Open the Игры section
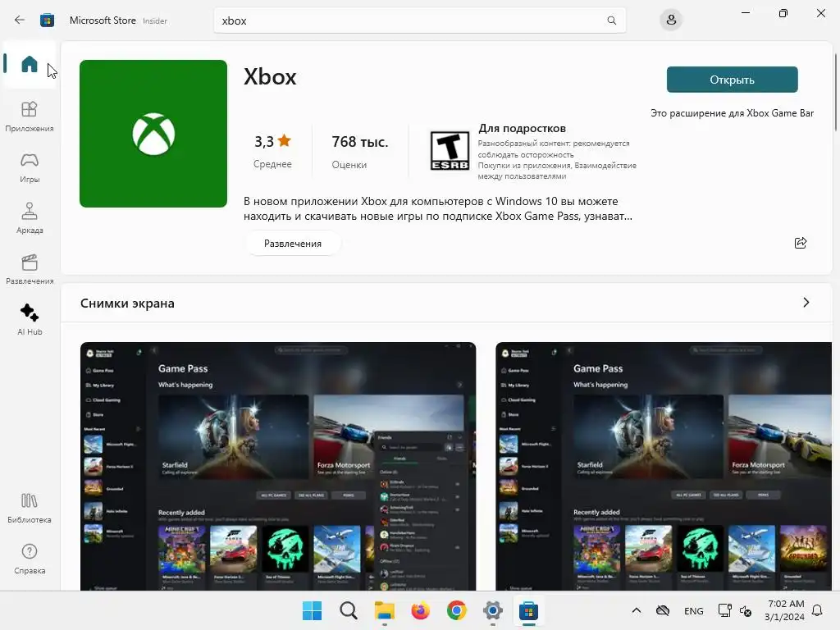The image size is (840, 630). tap(30, 167)
